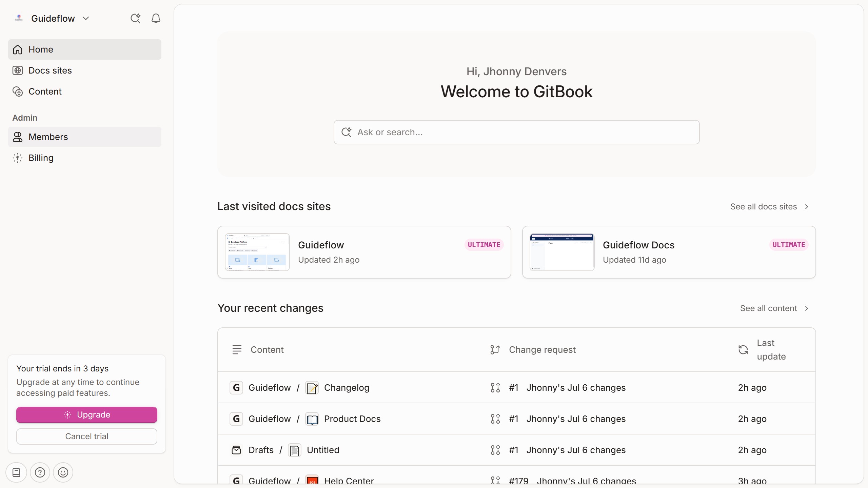Click the Product Docs book icon
The width and height of the screenshot is (868, 488).
(x=312, y=419)
